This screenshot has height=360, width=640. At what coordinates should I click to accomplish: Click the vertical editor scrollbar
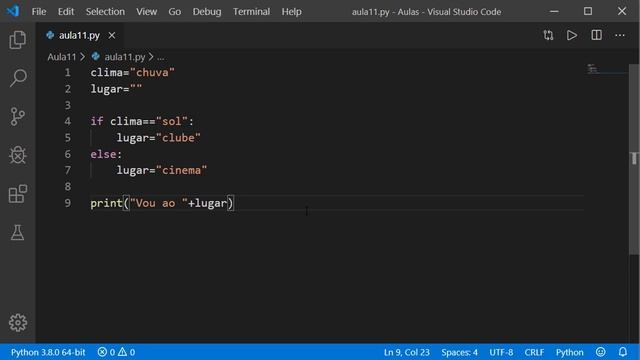634,159
